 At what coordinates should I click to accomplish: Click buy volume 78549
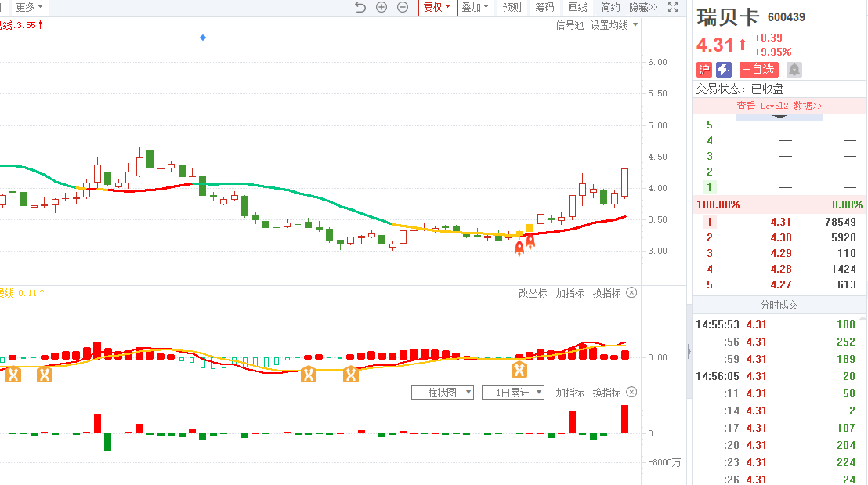pos(841,222)
